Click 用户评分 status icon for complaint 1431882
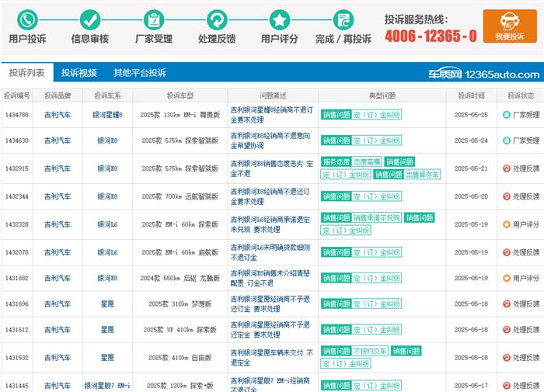The image size is (544, 392). tap(507, 278)
